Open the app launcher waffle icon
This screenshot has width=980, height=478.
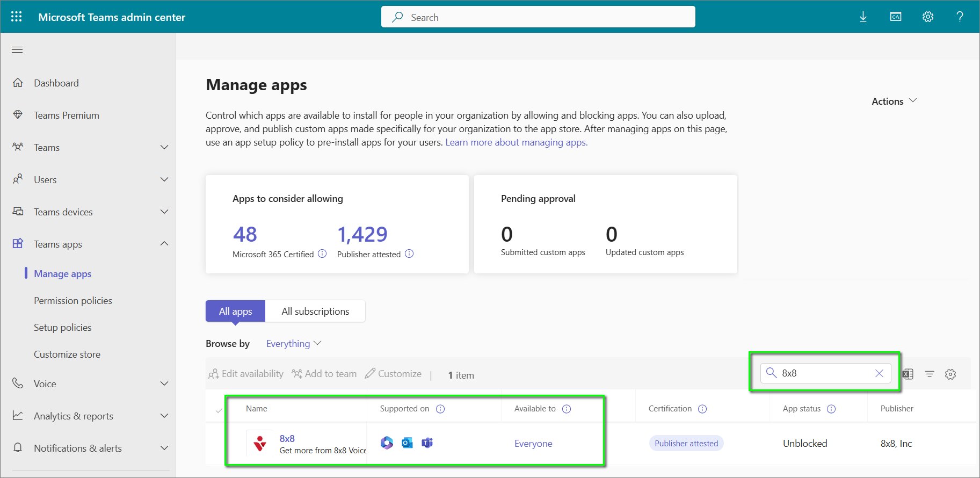pyautogui.click(x=17, y=17)
